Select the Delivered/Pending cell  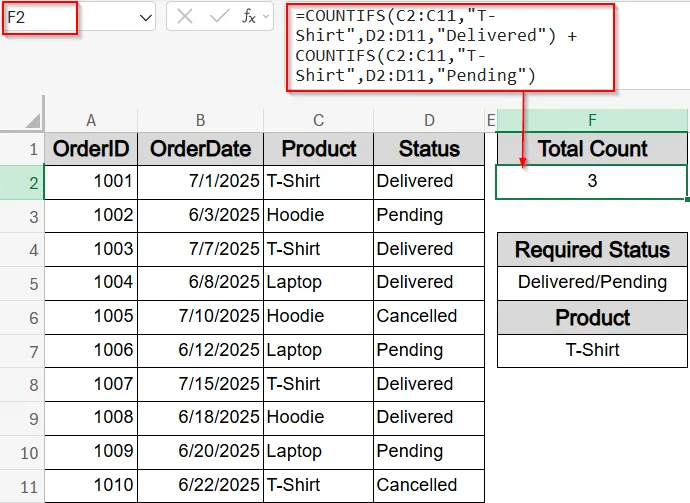tap(592, 283)
